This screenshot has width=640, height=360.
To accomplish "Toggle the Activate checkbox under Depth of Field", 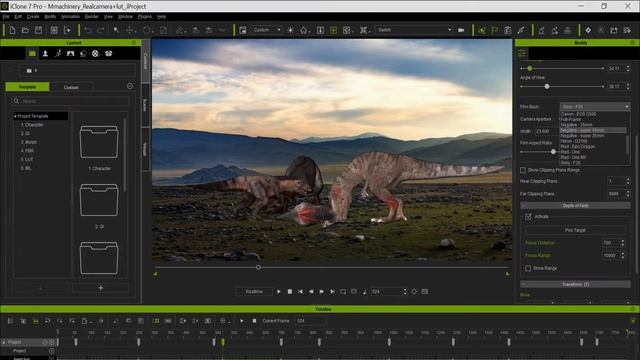I will coord(528,217).
